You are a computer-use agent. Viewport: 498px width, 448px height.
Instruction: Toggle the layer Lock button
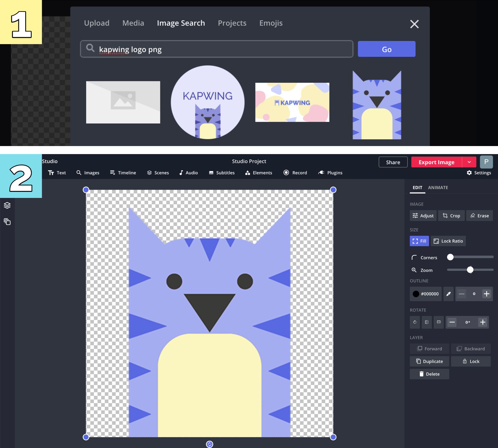(471, 361)
